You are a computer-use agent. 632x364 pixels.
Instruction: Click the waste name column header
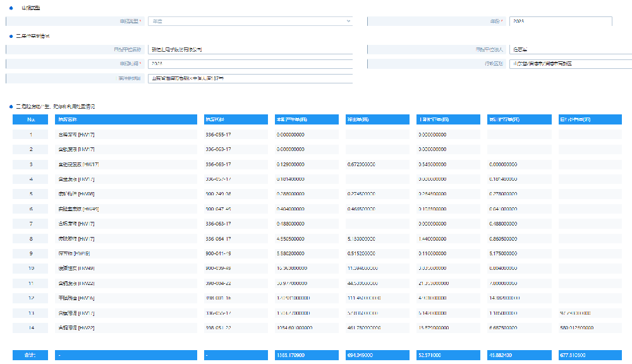tap(126, 119)
